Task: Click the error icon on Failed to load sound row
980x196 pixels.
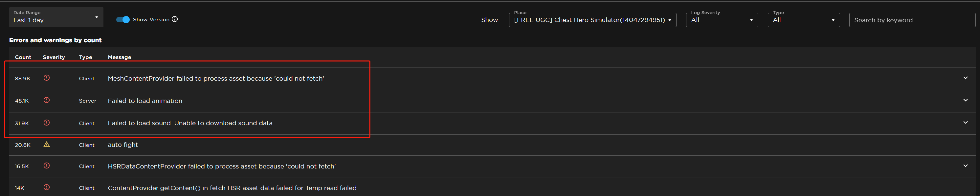Action: 47,123
